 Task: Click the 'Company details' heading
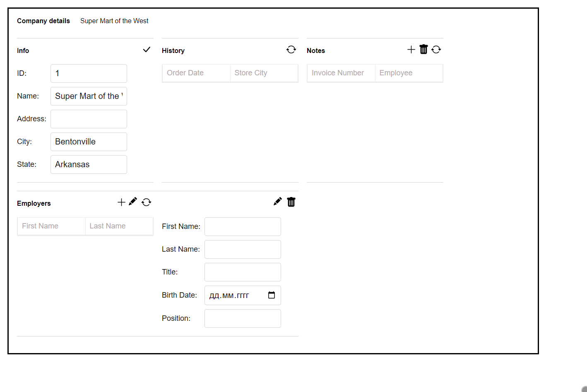(43, 21)
